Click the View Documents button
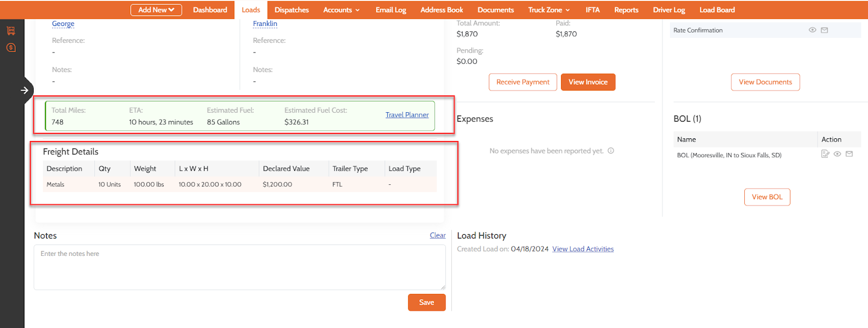 [765, 82]
